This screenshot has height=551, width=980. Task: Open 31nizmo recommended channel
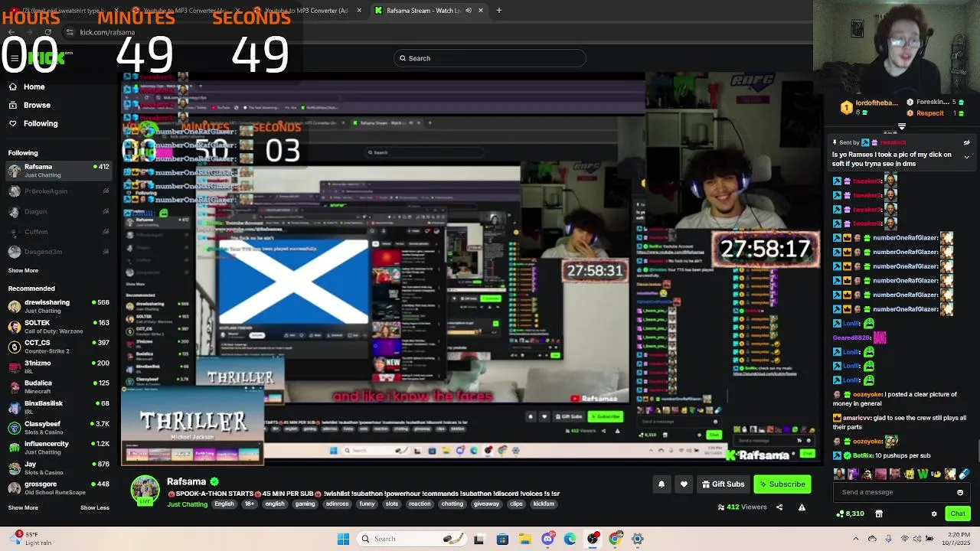click(x=57, y=367)
